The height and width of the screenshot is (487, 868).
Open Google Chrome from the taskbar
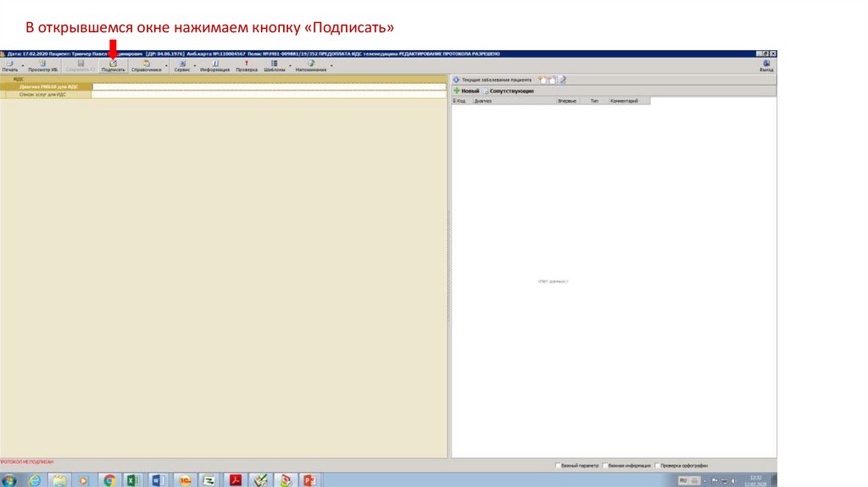[x=109, y=480]
